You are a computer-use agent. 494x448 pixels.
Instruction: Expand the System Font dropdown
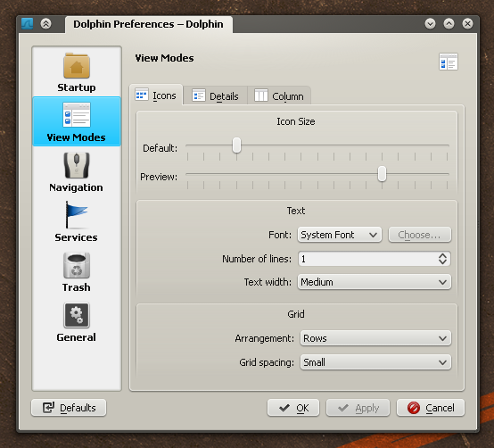[340, 235]
